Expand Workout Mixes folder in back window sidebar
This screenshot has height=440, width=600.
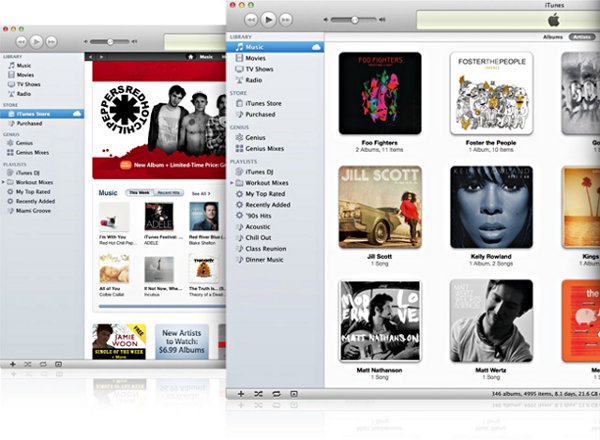5,183
